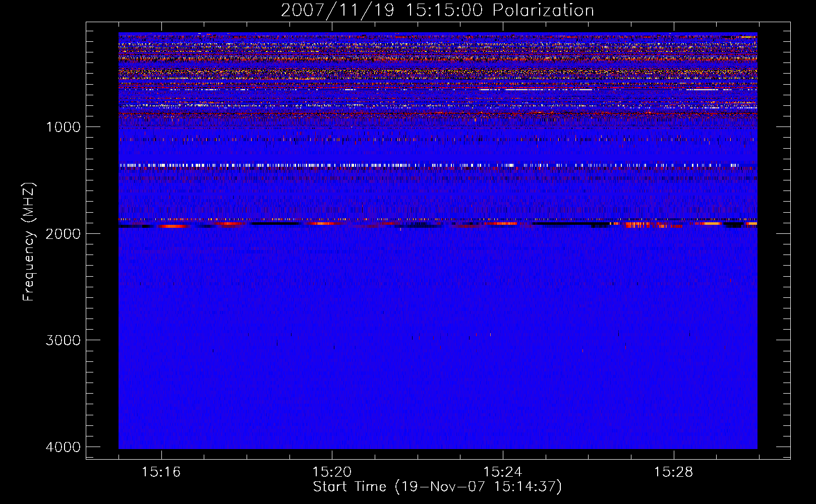Click the 15:20 time tick label
This screenshot has height=504, width=816.
tap(332, 472)
